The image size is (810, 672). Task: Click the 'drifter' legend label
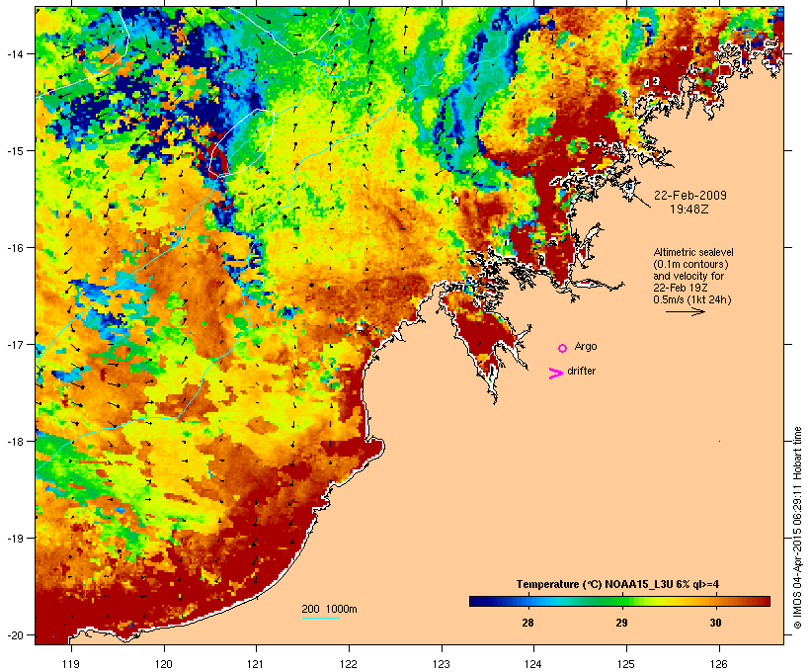(x=581, y=371)
